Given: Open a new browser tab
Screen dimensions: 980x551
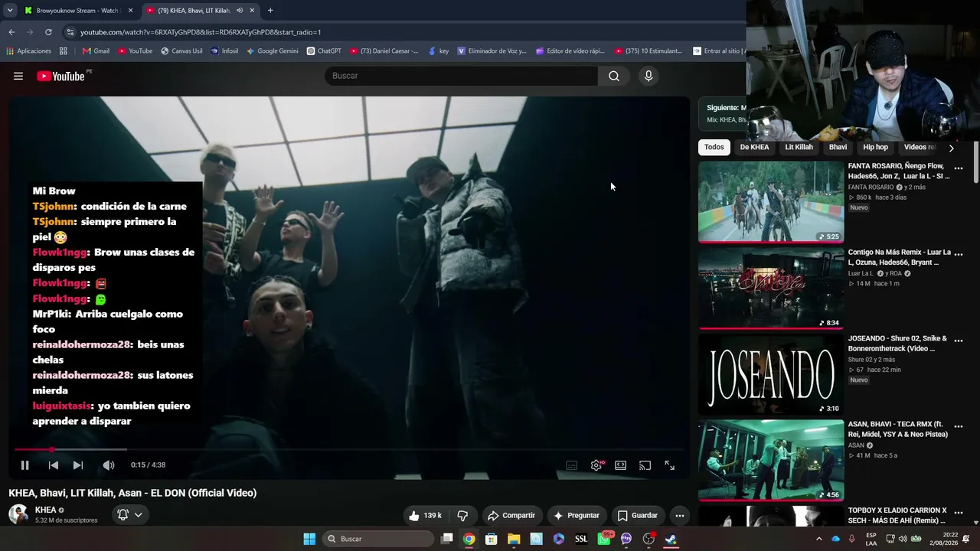Looking at the screenshot, I should [270, 11].
